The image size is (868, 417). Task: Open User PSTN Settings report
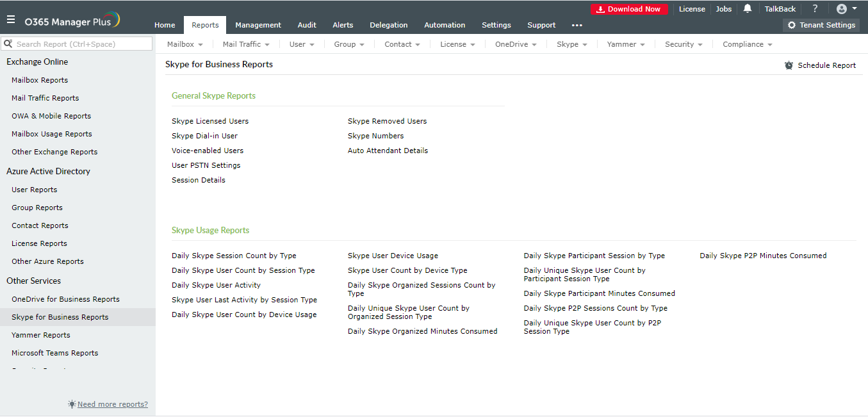206,165
